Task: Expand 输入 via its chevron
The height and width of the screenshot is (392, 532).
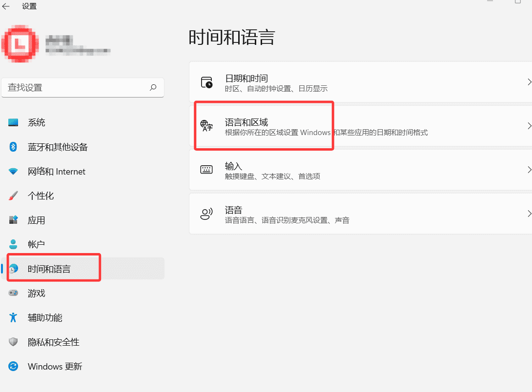Action: pyautogui.click(x=529, y=170)
